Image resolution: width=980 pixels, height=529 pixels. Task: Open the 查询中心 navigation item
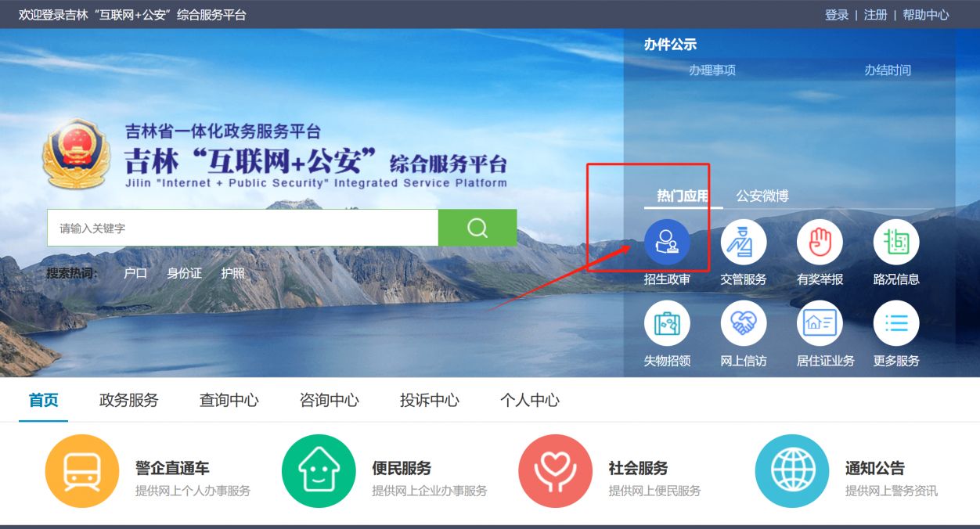pos(229,400)
